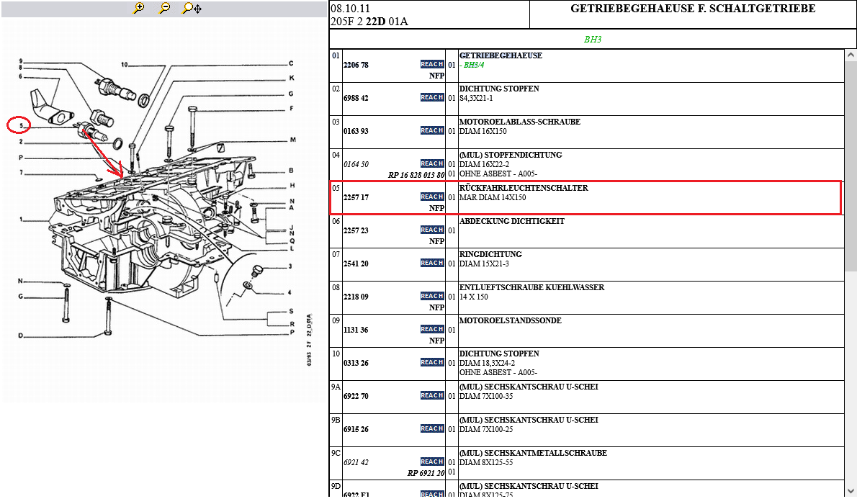This screenshot has height=504, width=857.
Task: Click part number 2257 23
Action: click(x=356, y=230)
